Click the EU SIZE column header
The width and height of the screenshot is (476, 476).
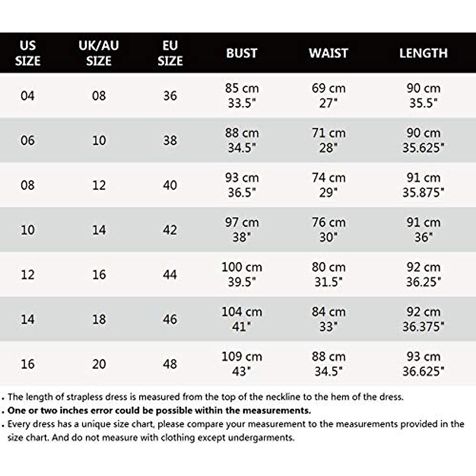tap(170, 53)
